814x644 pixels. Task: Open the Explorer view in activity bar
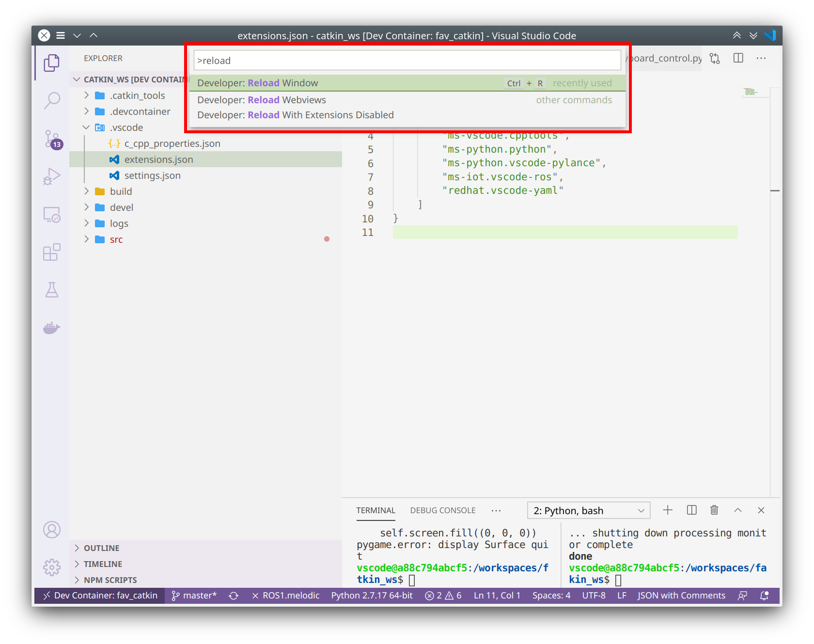tap(52, 63)
